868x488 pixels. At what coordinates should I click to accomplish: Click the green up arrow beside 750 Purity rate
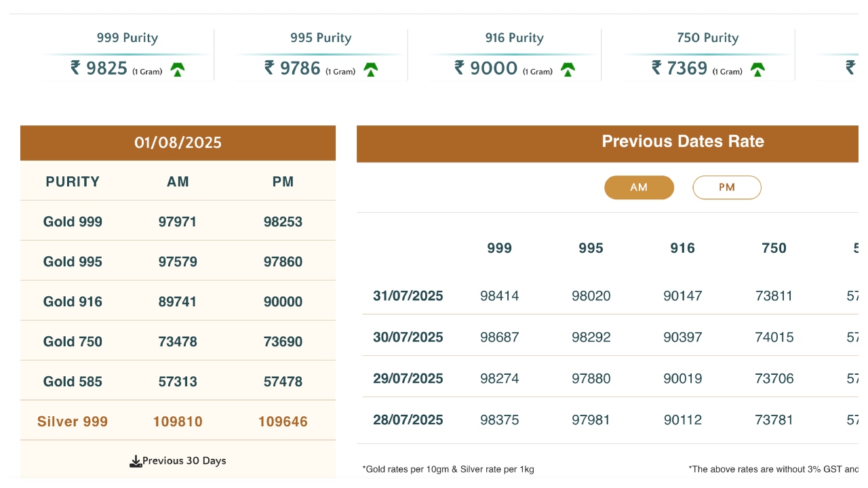(757, 69)
